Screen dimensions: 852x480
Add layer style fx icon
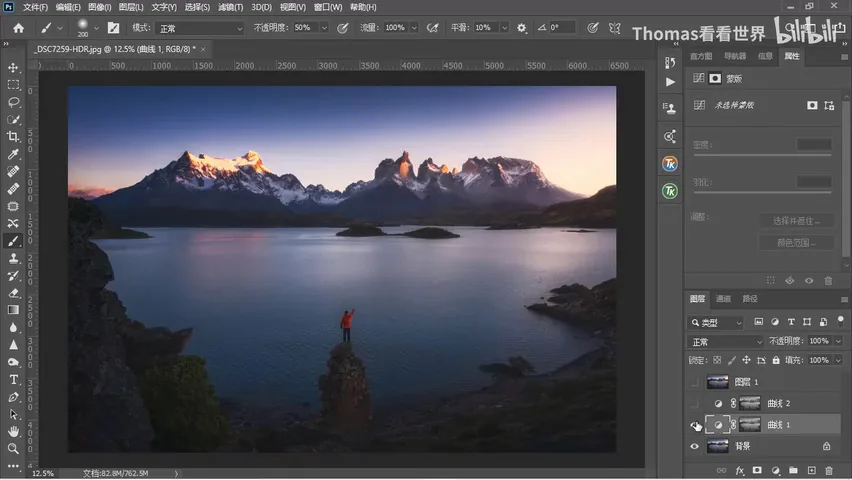(739, 471)
